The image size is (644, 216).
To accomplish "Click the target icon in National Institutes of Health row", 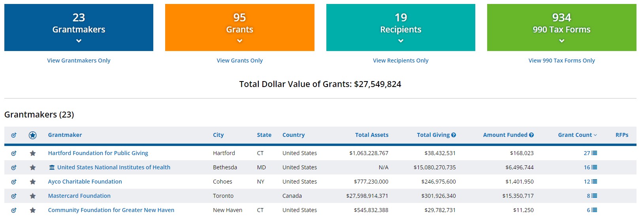I will pos(14,167).
